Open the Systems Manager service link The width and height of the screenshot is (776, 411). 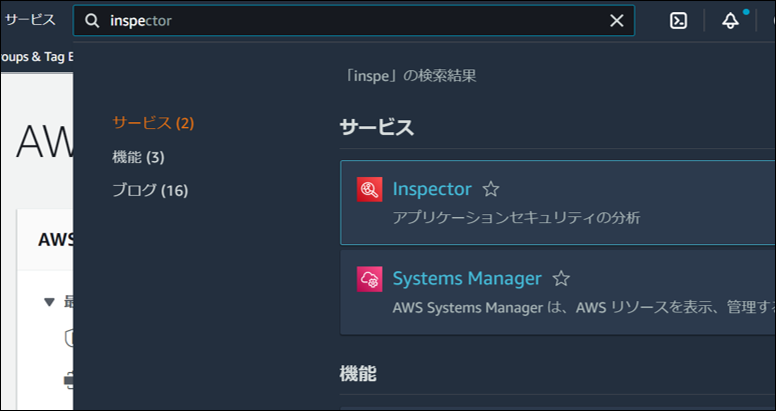466,279
